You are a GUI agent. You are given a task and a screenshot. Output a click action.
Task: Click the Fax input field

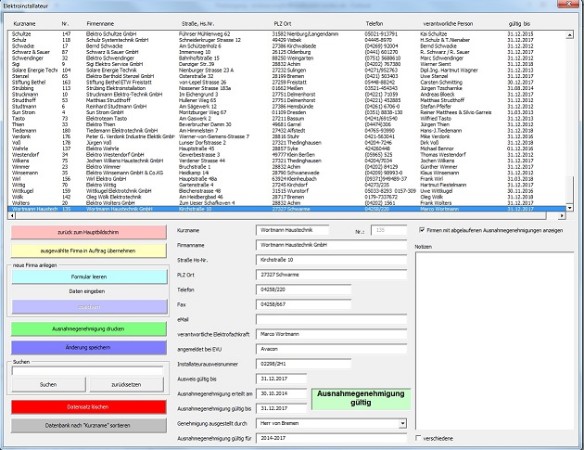point(304,304)
